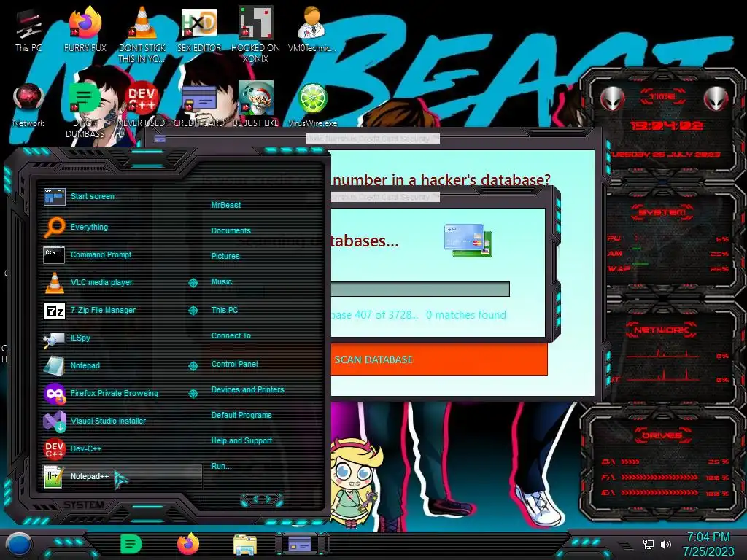Launch ILSpy from start menu
The height and width of the screenshot is (560, 747).
click(x=122, y=338)
